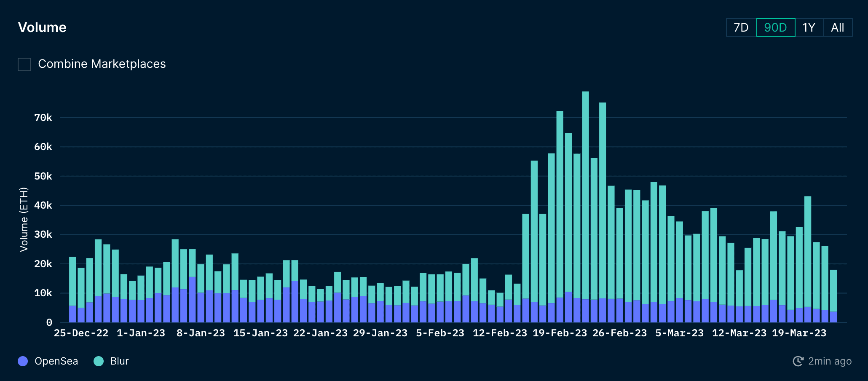Viewport: 868px width, 381px height.
Task: Click the '2min ago' status text
Action: 830,361
